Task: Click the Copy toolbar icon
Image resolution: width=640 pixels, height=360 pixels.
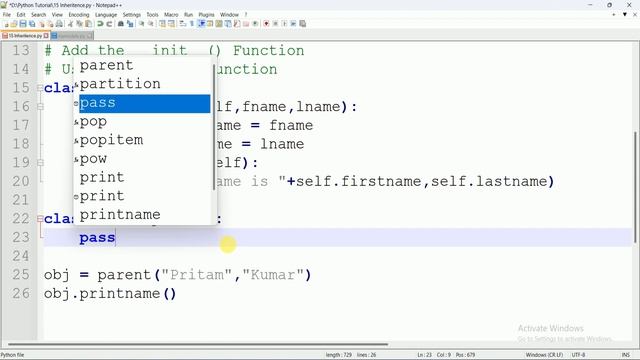Action: tap(79, 24)
